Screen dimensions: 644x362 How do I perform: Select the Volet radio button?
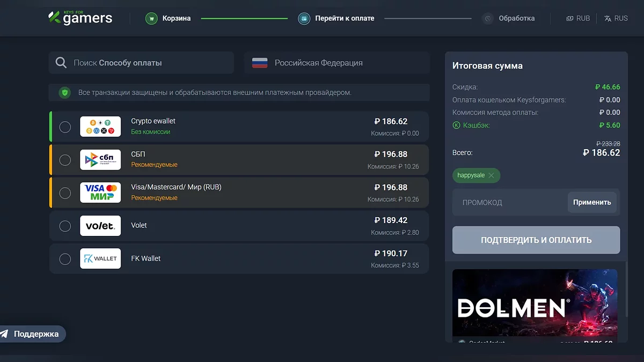65,226
